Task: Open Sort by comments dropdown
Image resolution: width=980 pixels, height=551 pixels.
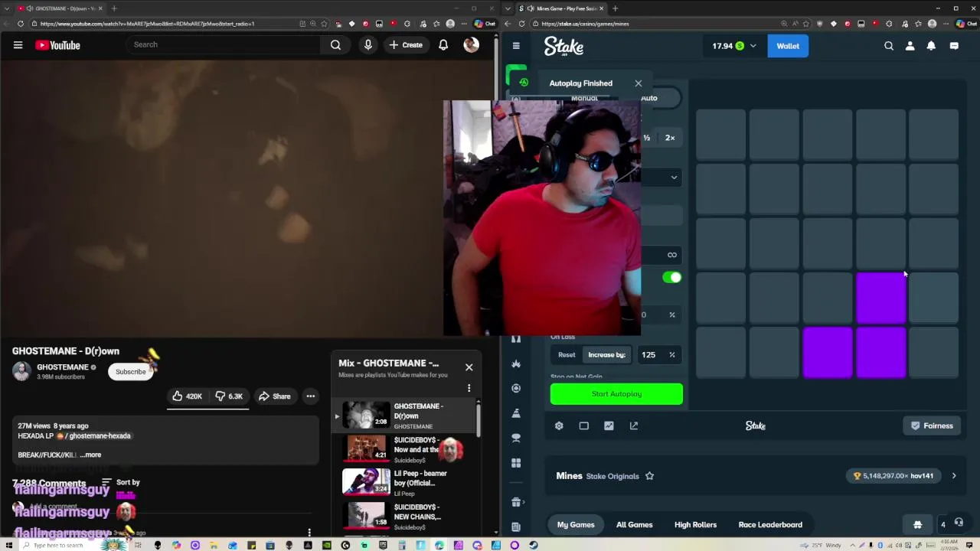Action: (x=121, y=482)
